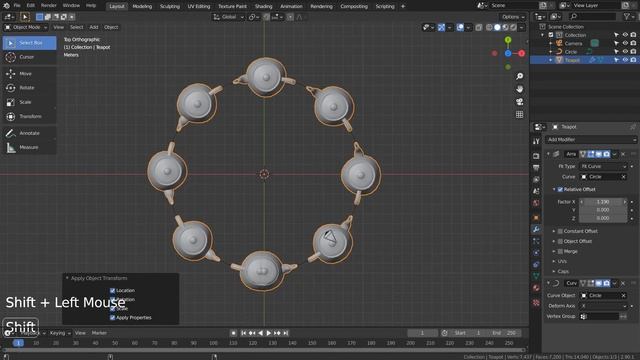Open the Object Data green triangle tab
The height and width of the screenshot is (360, 640).
[x=536, y=276]
